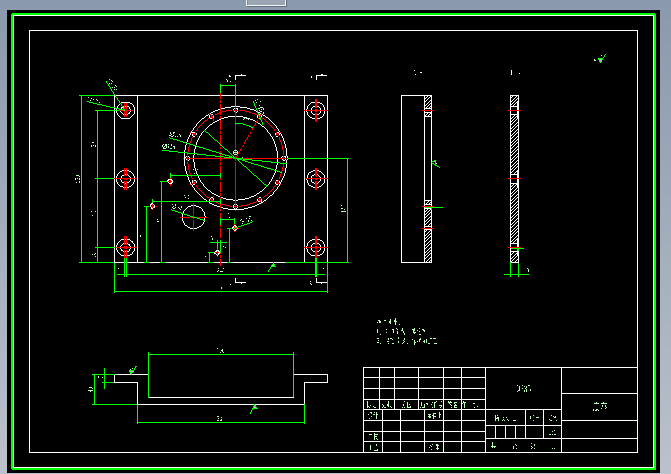Image resolution: width=671 pixels, height=474 pixels.
Task: Click the section cut marker above right mounting strip
Action: 319,77
